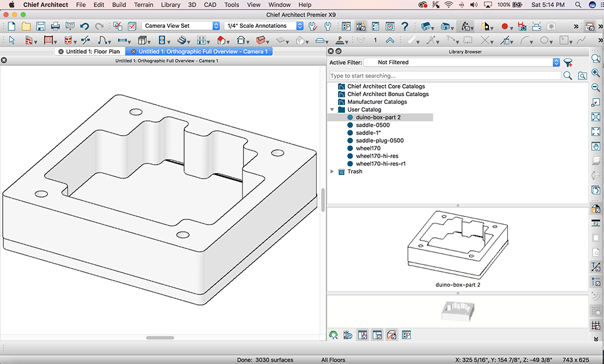Viewport: 604px width, 364px height.
Task: Switch to the Untitled 1: Floor Plan tab
Action: click(x=92, y=51)
